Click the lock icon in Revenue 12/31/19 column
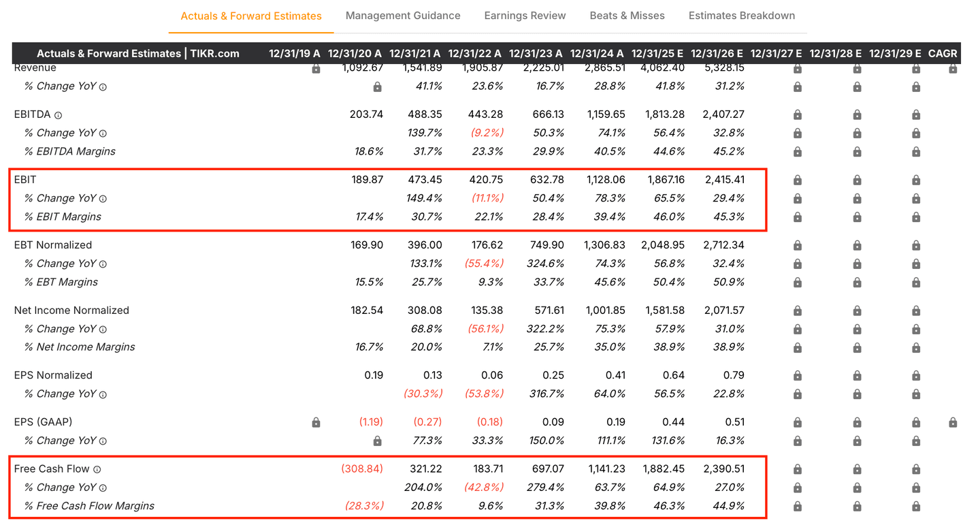This screenshot has height=523, width=980. pos(316,69)
